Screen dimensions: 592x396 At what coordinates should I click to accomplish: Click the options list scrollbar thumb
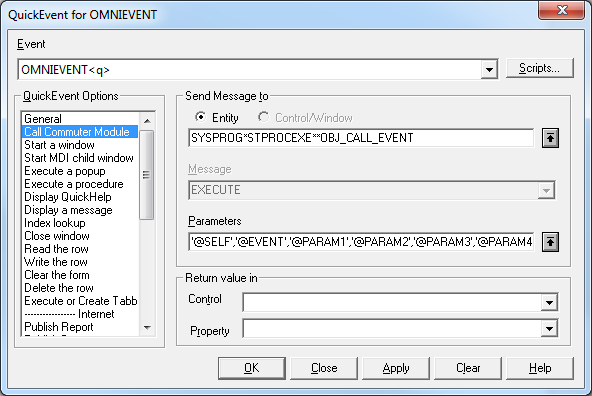coord(146,175)
